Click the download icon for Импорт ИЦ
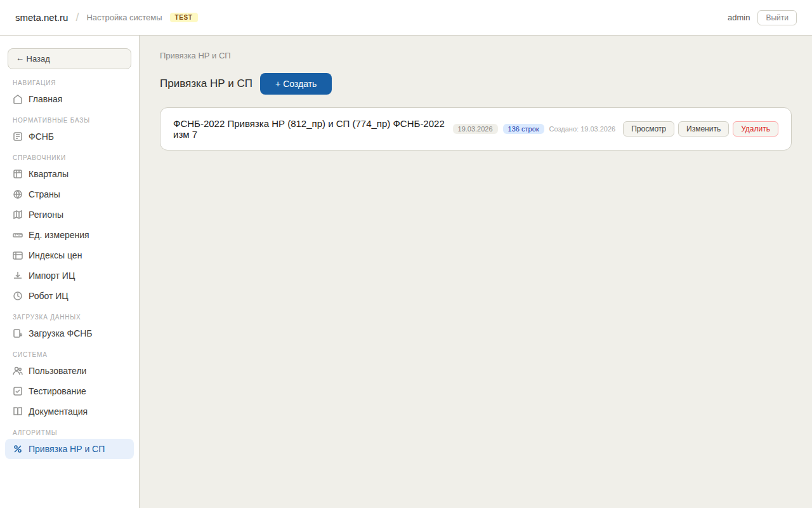The height and width of the screenshot is (508, 812). point(18,276)
